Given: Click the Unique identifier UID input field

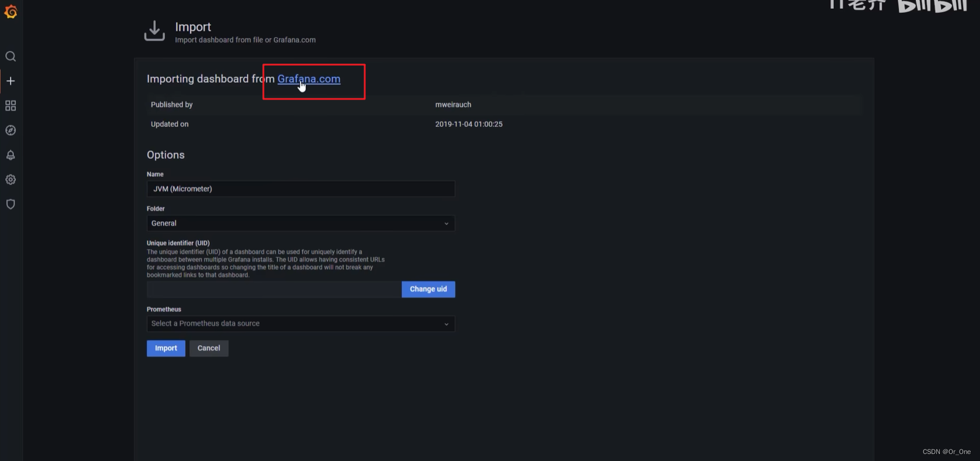Looking at the screenshot, I should tap(274, 289).
